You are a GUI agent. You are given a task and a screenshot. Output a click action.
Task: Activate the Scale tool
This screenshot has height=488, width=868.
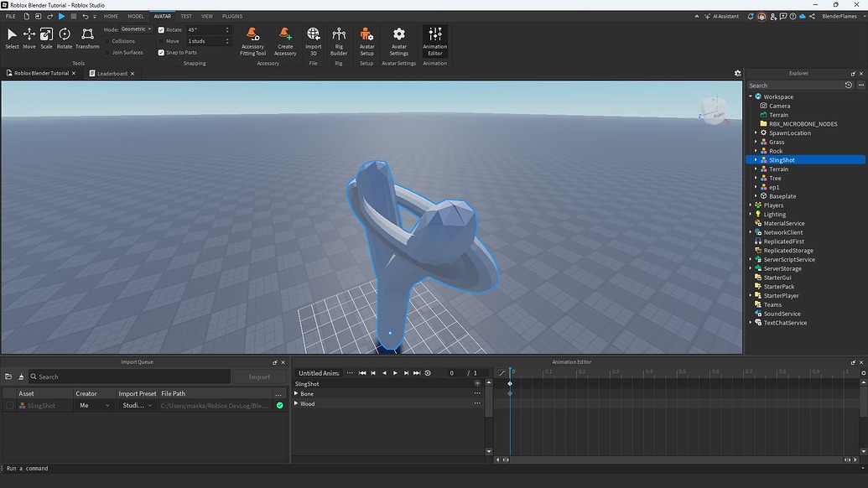pyautogui.click(x=46, y=39)
